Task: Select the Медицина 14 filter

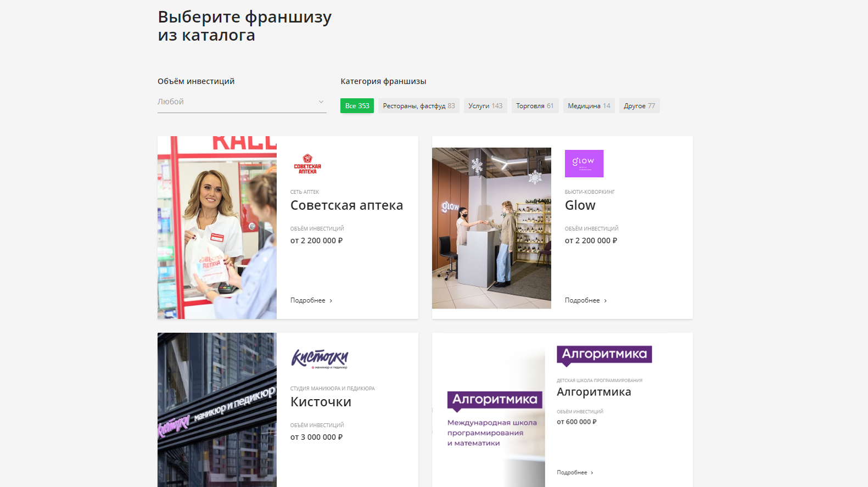Action: click(589, 106)
